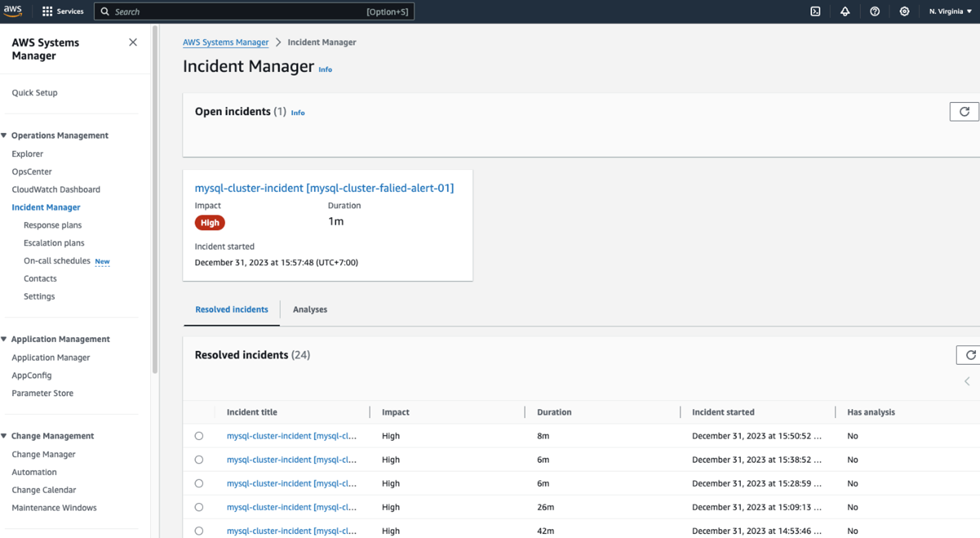Screen dimensions: 980x538
Task: Open Parameter Store
Action: pos(42,393)
